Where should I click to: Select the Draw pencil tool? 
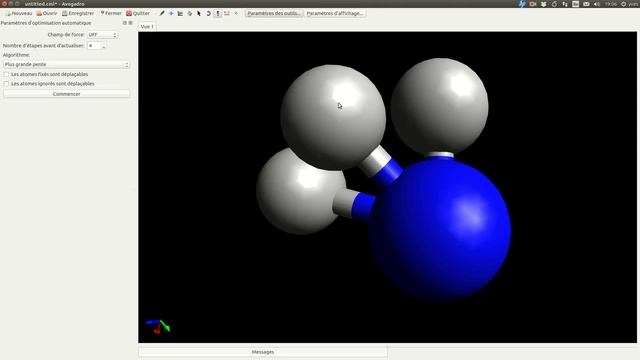coord(162,13)
